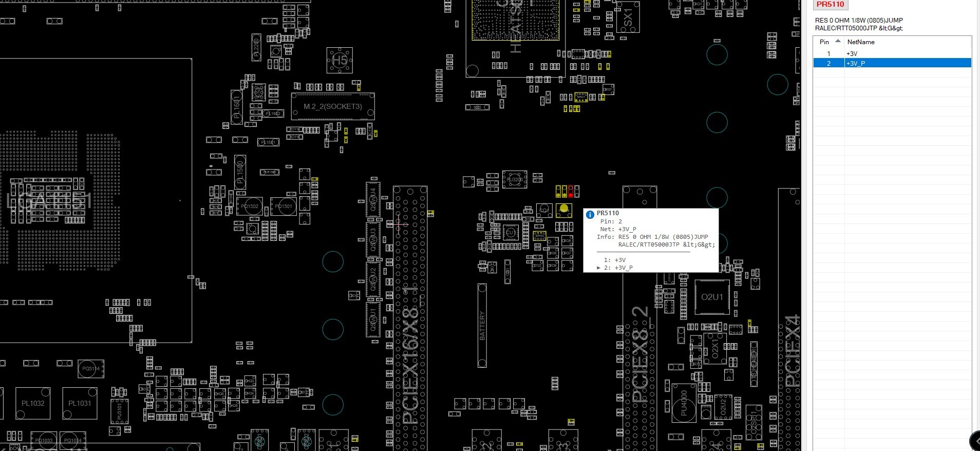Select the QSWU4 switch chip
This screenshot has height=451, width=980.
(373, 198)
